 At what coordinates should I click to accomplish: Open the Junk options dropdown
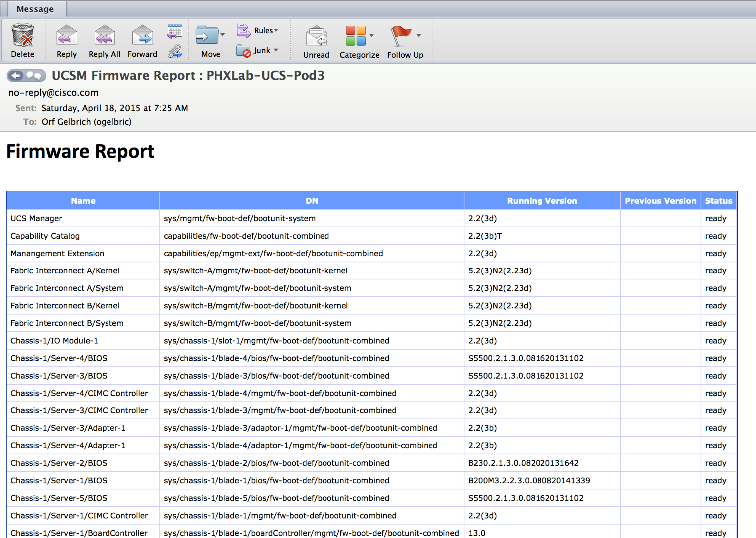[276, 50]
